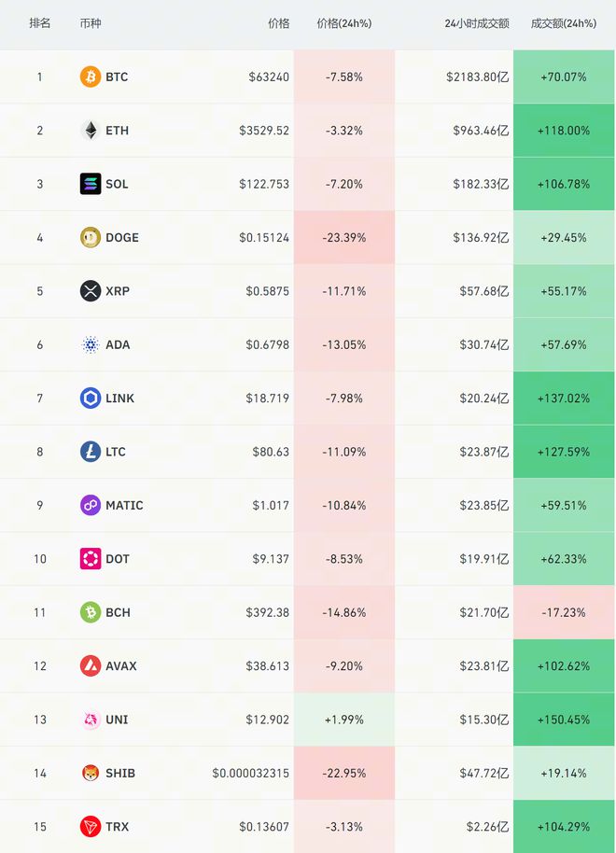Click the BTC price $63240

269,77
